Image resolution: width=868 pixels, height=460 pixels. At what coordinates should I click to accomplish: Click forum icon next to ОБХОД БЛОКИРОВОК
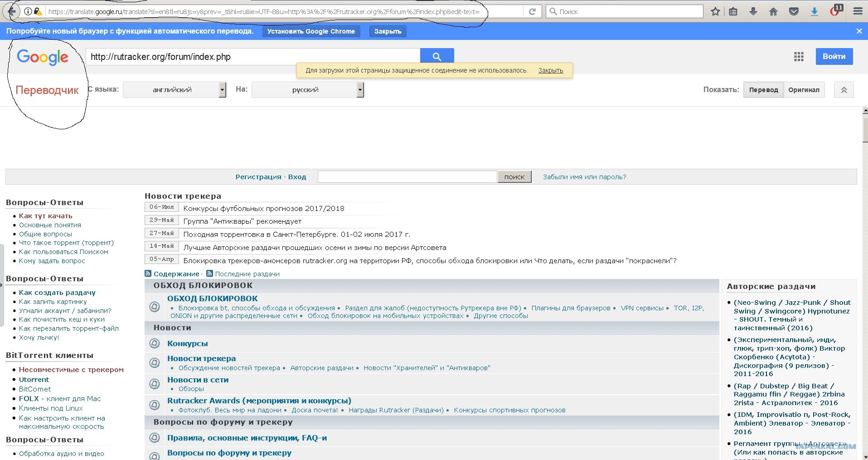[155, 307]
